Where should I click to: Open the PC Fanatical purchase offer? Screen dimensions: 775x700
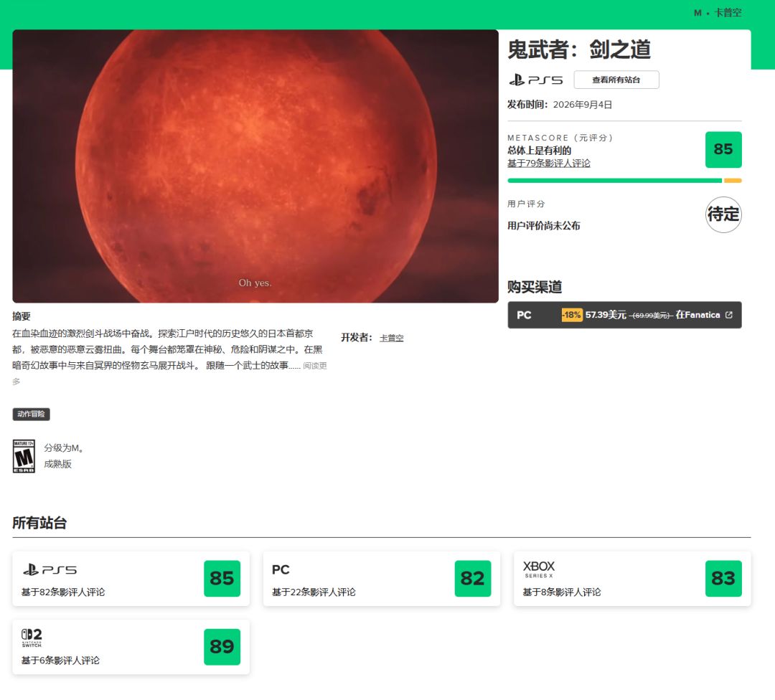pyautogui.click(x=624, y=315)
